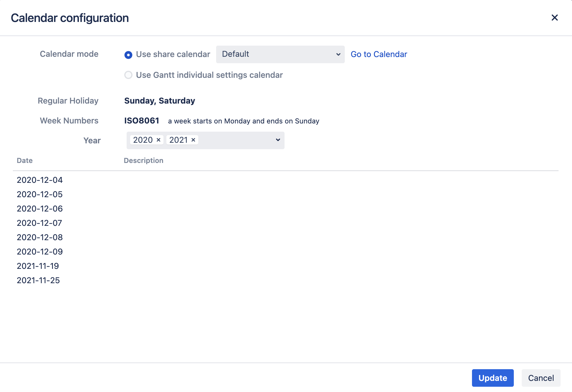572x392 pixels.
Task: Follow the Go to Calendar link
Action: [x=379, y=54]
